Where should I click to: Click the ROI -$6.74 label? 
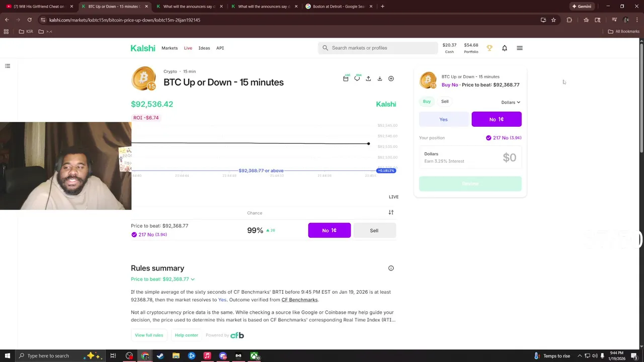coord(146,118)
